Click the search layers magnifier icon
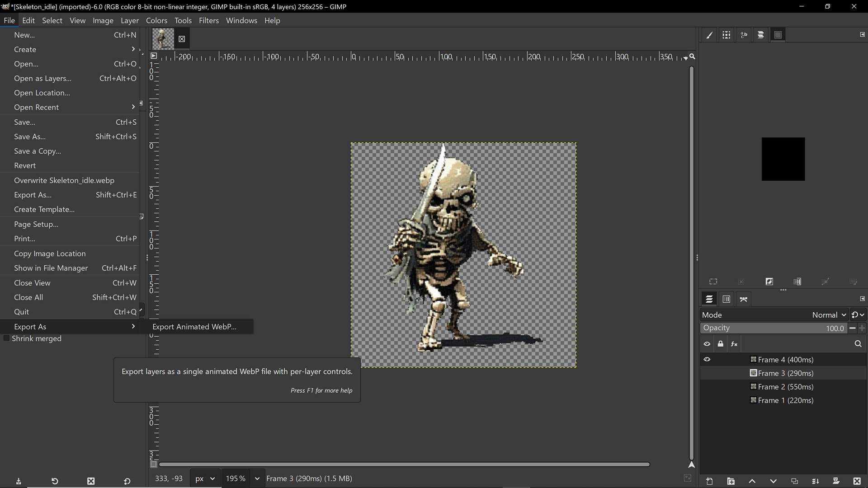This screenshot has width=868, height=488. (858, 344)
